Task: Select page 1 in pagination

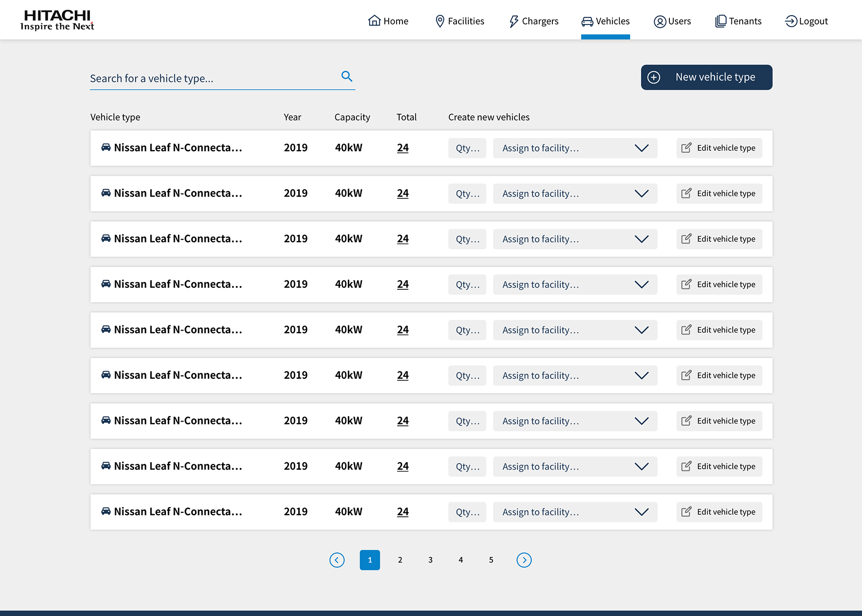Action: 370,560
